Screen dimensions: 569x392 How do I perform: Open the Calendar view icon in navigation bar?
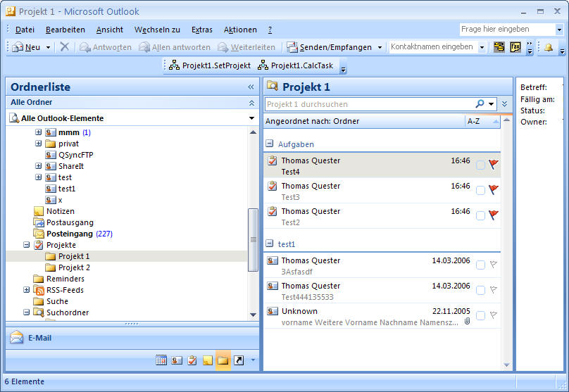161,360
